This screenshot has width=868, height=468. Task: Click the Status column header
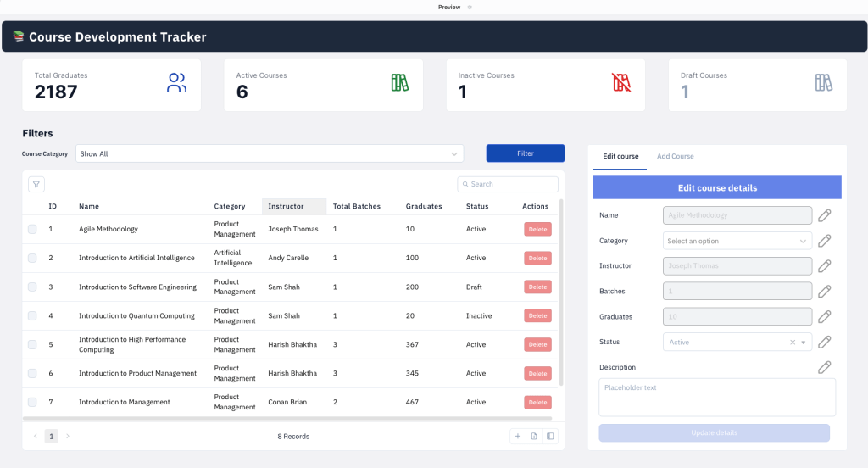[477, 206]
